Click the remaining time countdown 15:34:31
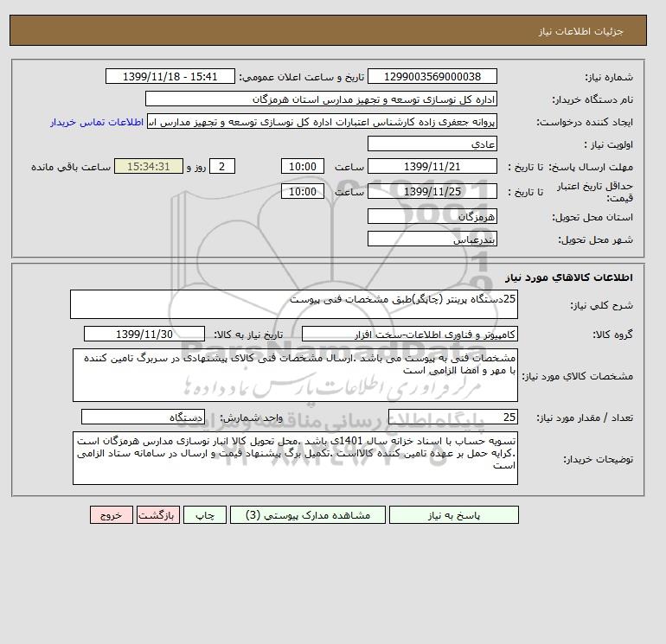This screenshot has height=644, width=666. pos(149,167)
